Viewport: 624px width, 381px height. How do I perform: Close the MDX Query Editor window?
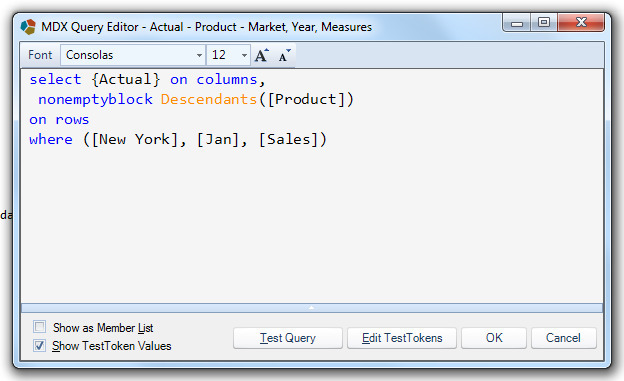pos(581,23)
